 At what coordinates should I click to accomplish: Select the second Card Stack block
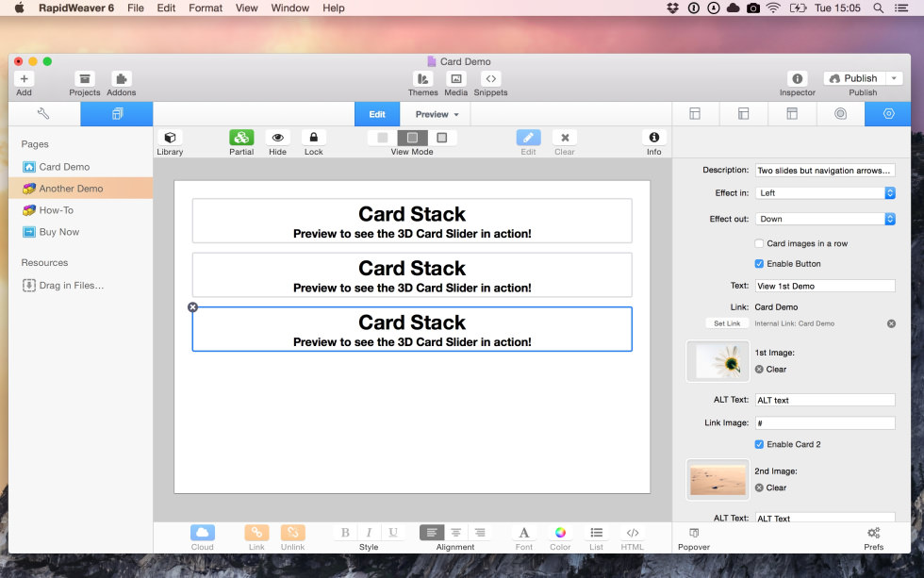point(412,275)
